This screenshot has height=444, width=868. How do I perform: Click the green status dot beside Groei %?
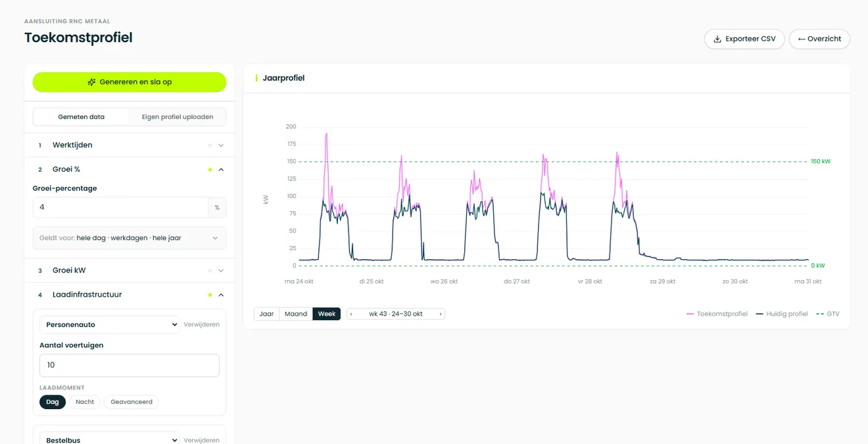click(x=210, y=170)
